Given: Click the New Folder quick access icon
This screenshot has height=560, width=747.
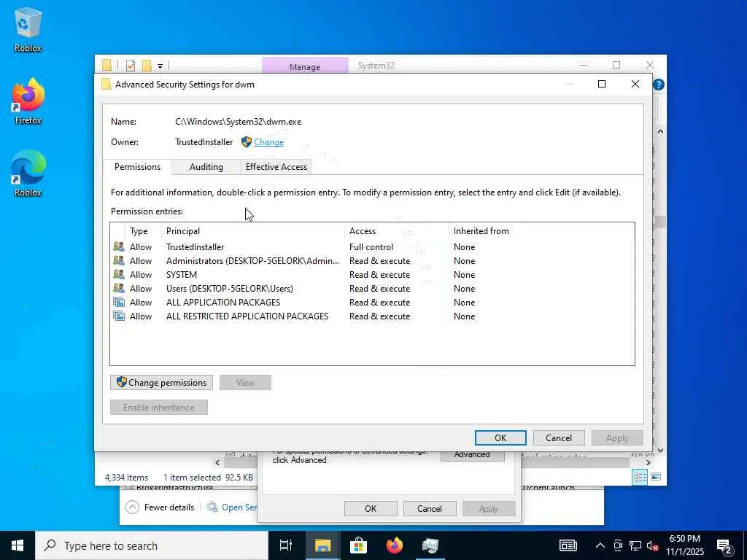Looking at the screenshot, I should coord(147,65).
